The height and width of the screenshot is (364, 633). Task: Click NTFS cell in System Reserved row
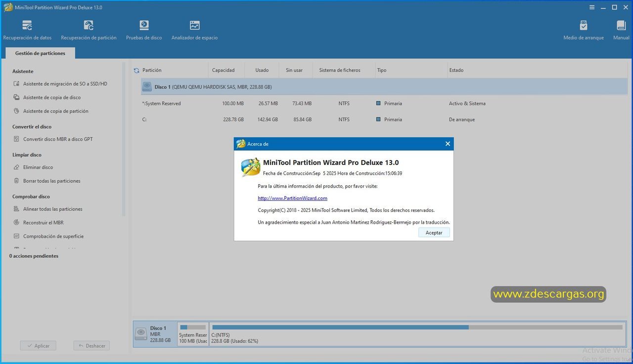[x=344, y=104]
